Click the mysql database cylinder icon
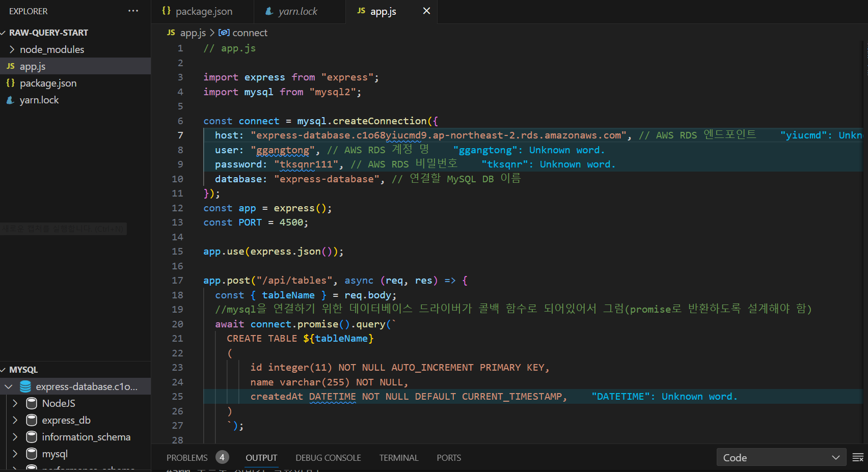Viewport: 868px width, 472px height. [32, 454]
